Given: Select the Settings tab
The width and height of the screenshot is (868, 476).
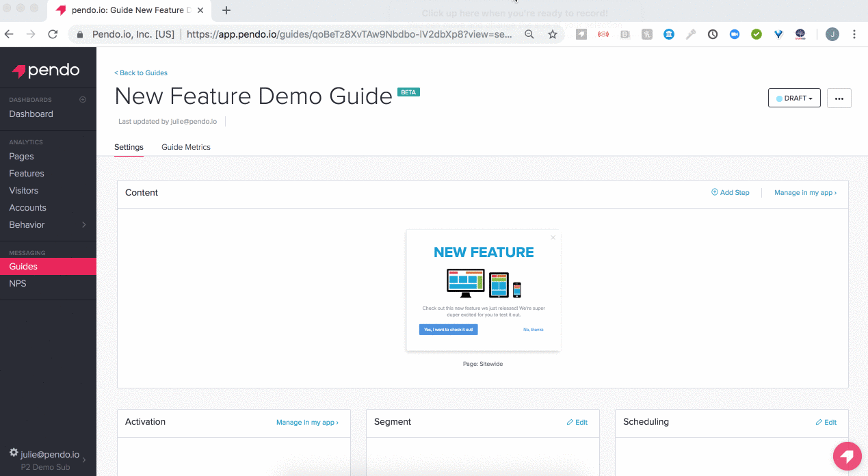Looking at the screenshot, I should pyautogui.click(x=129, y=147).
